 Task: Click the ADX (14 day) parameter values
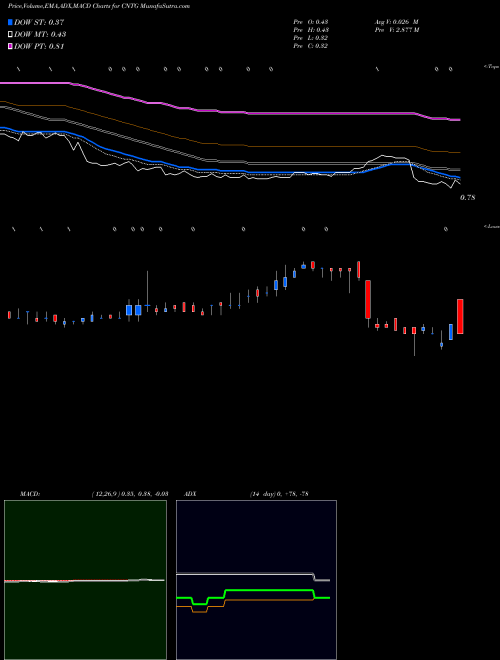coord(279,494)
